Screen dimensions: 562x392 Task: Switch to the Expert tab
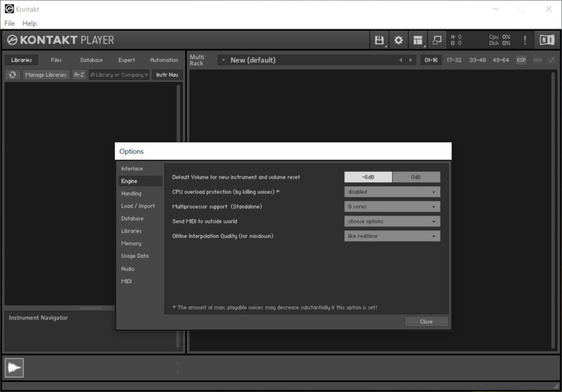[x=127, y=60]
